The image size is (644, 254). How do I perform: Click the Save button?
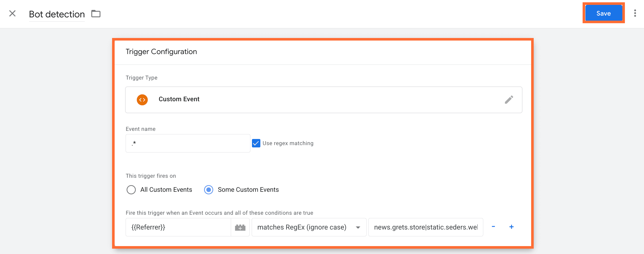tap(603, 13)
